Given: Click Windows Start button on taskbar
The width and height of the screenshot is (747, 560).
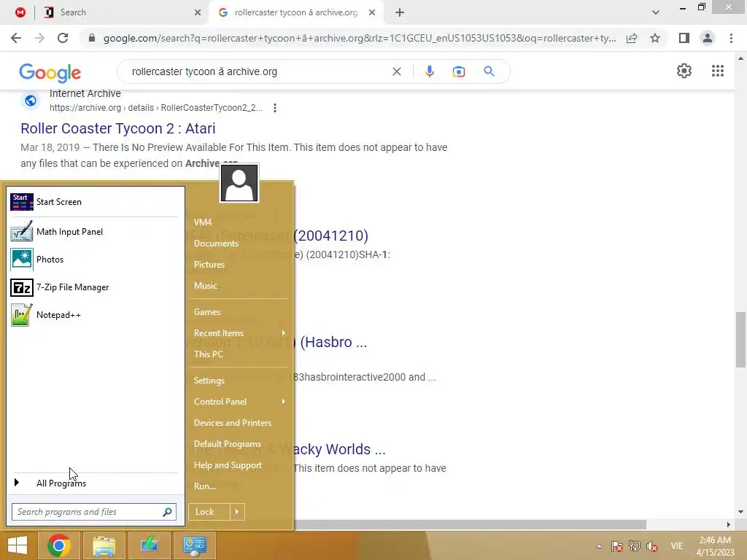Looking at the screenshot, I should [18, 545].
